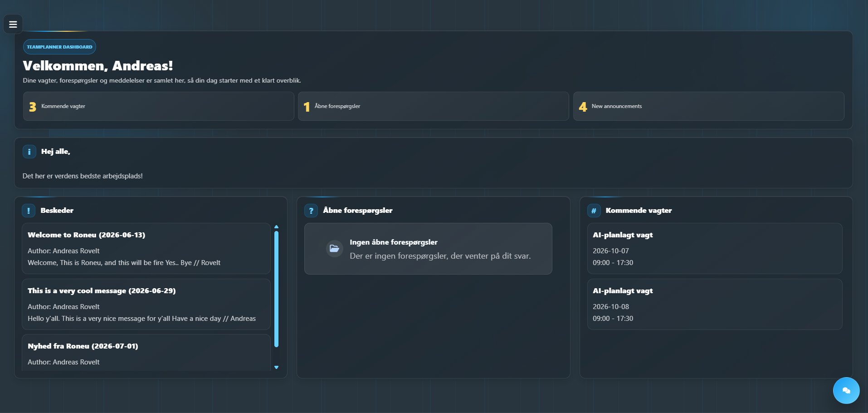Click the Dine vagter, forespørgsler subtitle text
The height and width of the screenshot is (413, 868).
(x=162, y=80)
